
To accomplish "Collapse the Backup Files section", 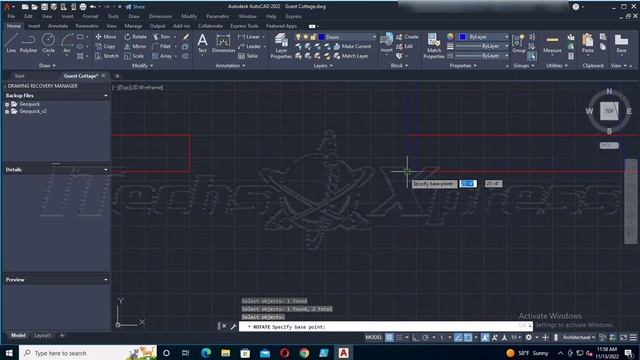I will tap(106, 96).
